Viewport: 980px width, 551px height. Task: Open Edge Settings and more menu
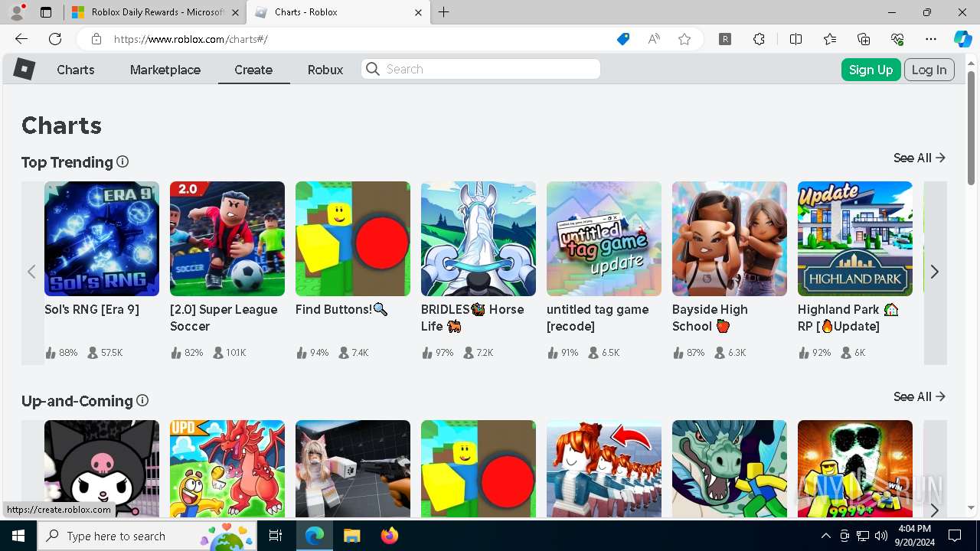tap(931, 39)
